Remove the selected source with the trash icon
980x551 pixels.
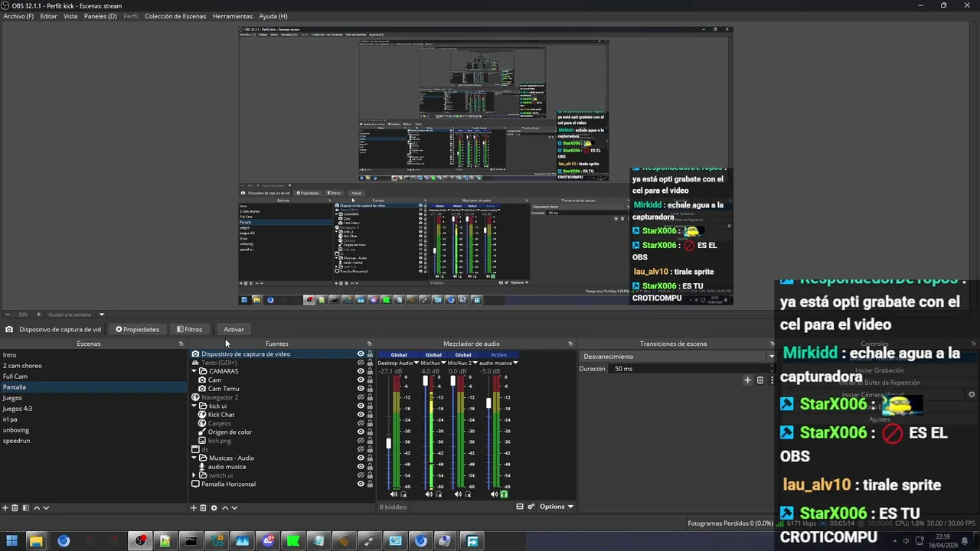click(204, 507)
